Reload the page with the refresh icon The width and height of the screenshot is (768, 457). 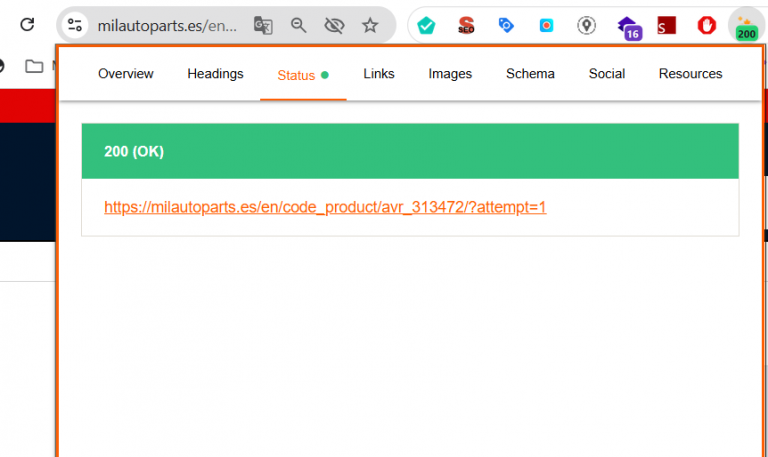pos(27,24)
